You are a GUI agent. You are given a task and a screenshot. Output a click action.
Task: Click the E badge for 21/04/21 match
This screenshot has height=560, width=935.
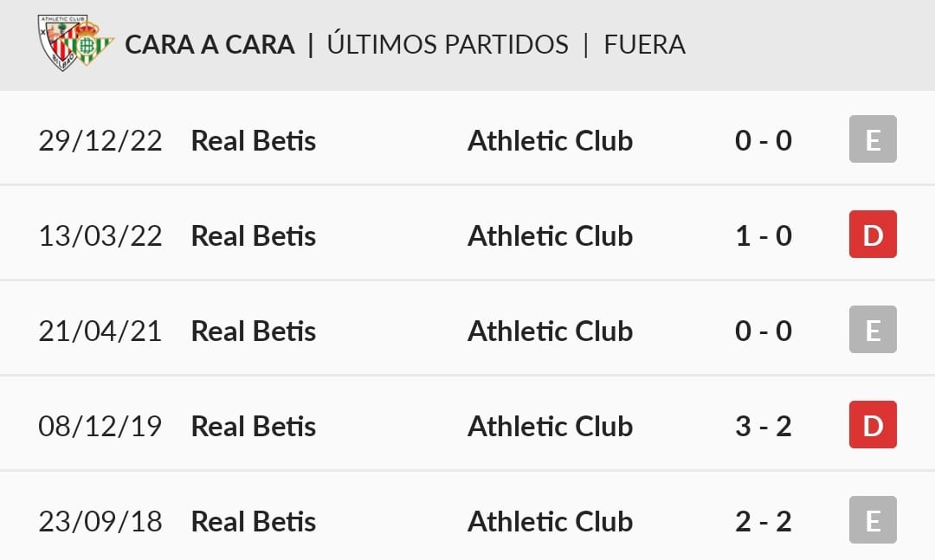[x=873, y=329]
